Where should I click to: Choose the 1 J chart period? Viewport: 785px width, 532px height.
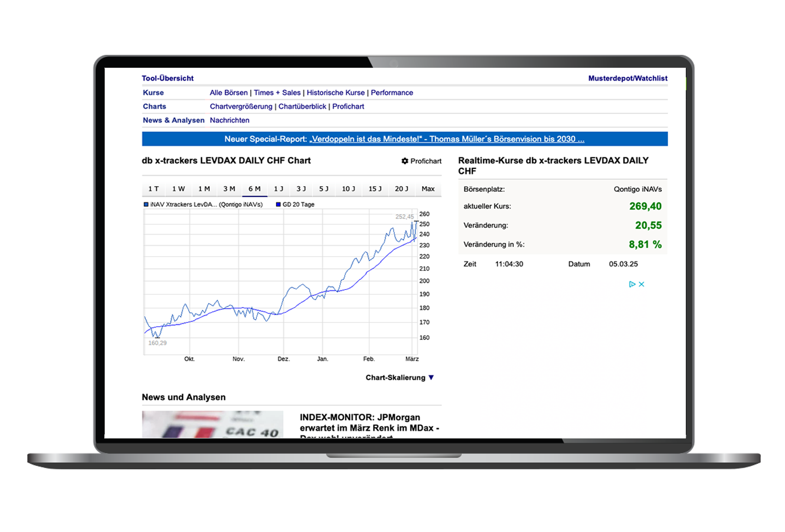279,189
